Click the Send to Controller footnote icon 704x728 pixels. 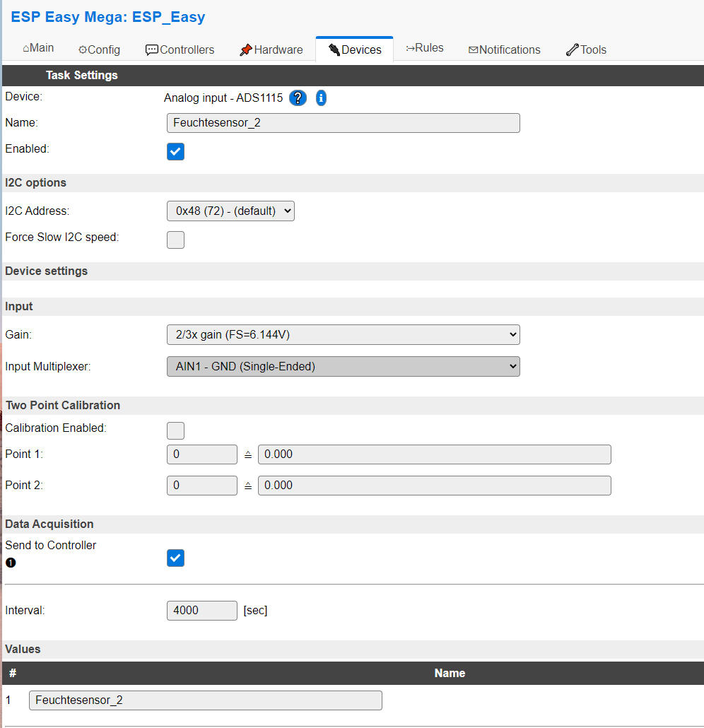(x=11, y=563)
